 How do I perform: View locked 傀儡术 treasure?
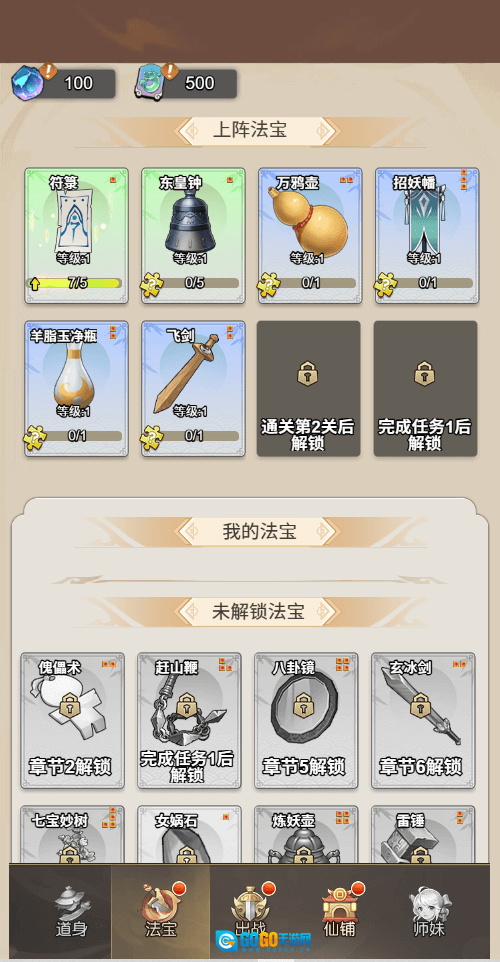click(x=72, y=720)
